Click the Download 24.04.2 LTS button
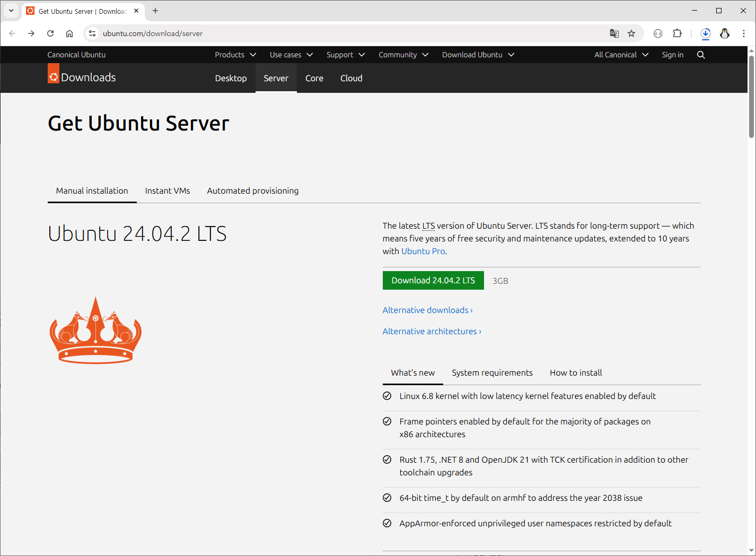This screenshot has height=556, width=756. (433, 281)
